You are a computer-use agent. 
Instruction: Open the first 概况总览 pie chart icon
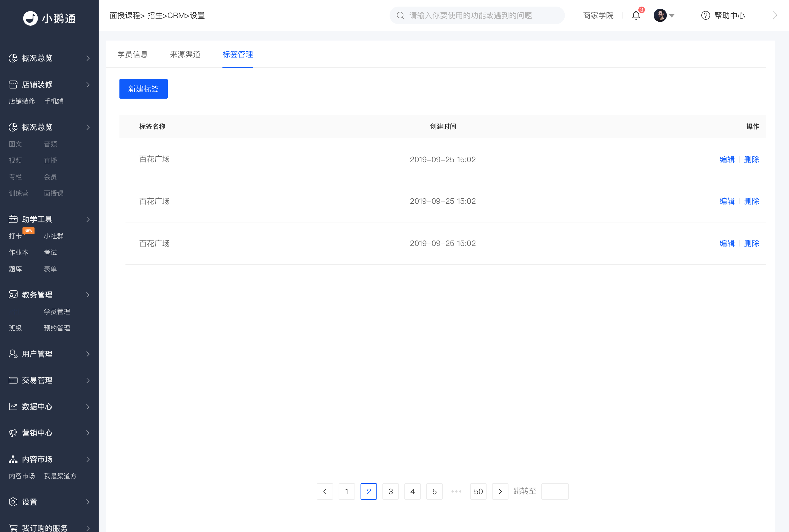tap(13, 58)
